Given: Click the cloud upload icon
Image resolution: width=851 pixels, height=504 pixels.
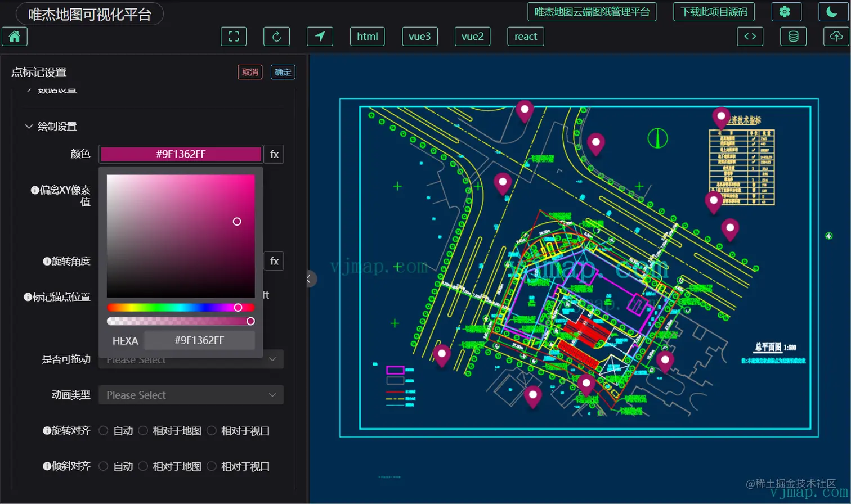Looking at the screenshot, I should [x=836, y=37].
